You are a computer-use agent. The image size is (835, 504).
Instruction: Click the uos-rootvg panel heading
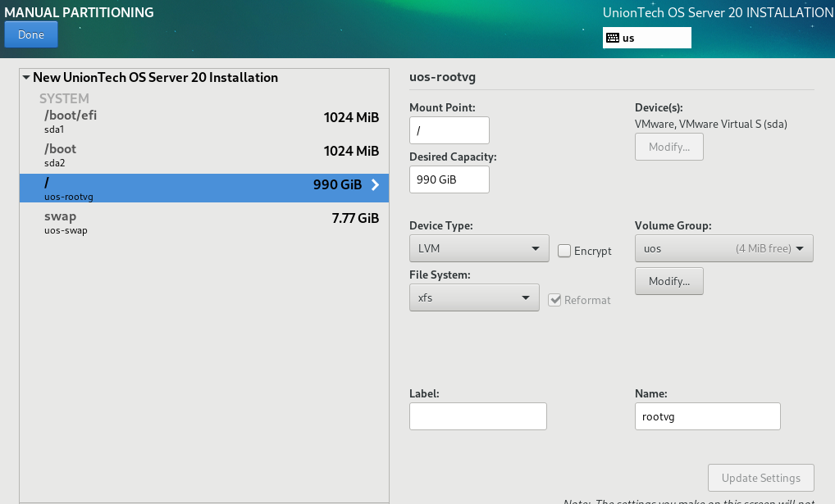[x=442, y=77]
